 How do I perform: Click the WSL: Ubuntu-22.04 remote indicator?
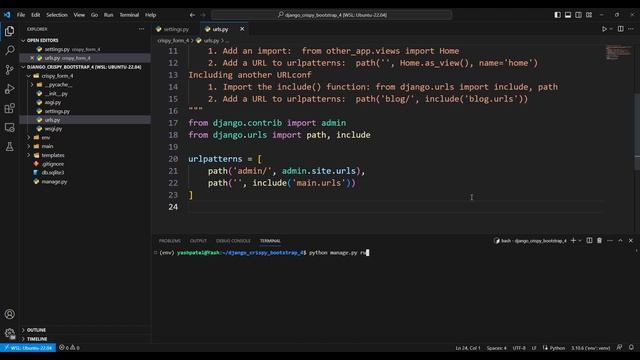[28, 348]
